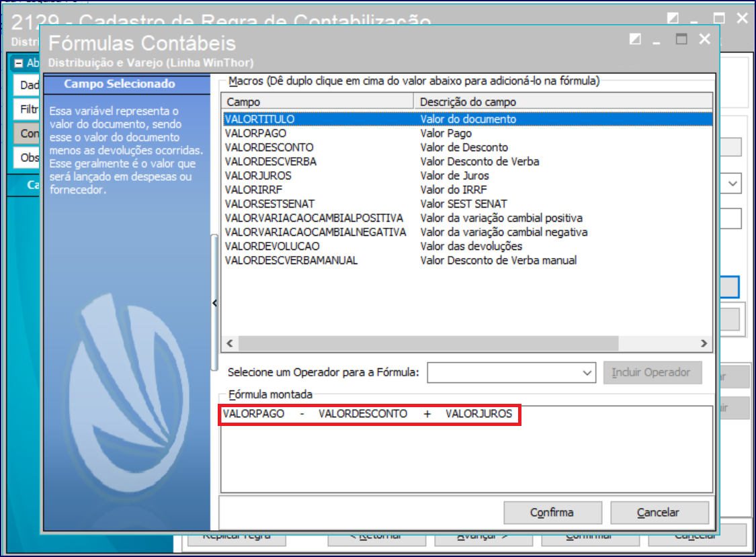The height and width of the screenshot is (557, 756).
Task: Click the Confirma button
Action: (x=552, y=512)
